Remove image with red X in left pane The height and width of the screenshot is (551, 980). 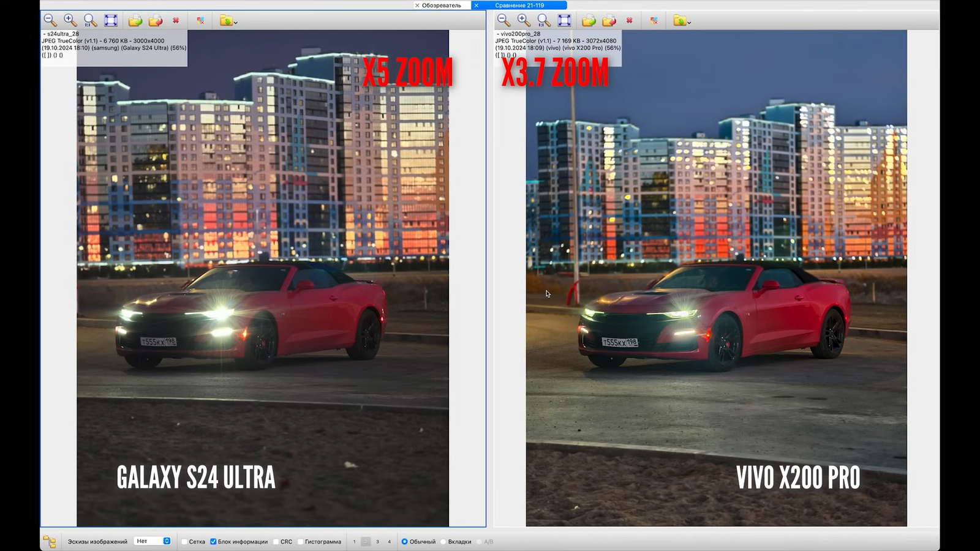[176, 20]
